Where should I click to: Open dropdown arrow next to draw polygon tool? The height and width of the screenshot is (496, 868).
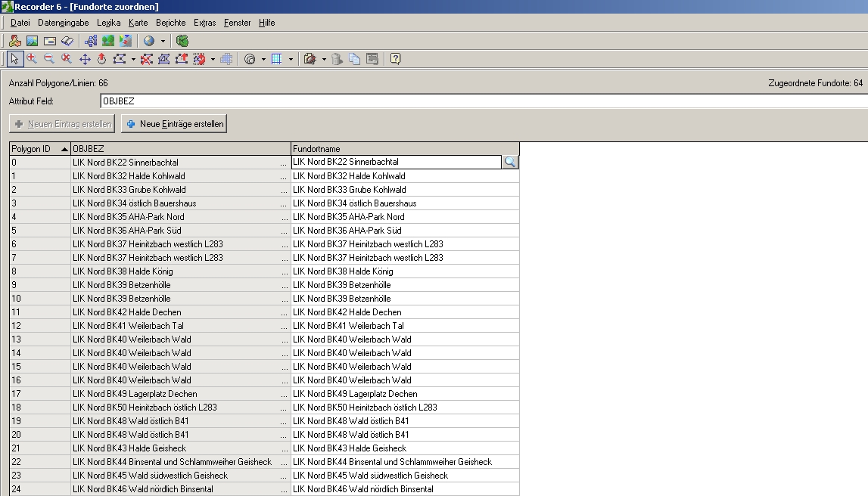(x=133, y=59)
